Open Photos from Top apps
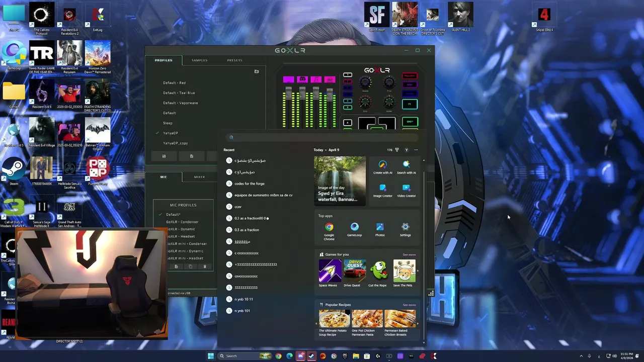Screen dimensions: 644x362 pyautogui.click(x=380, y=230)
